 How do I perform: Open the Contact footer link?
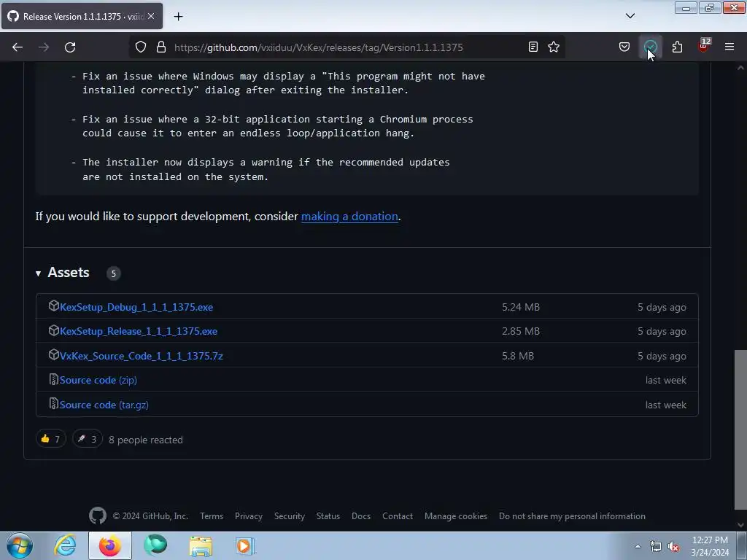[398, 516]
